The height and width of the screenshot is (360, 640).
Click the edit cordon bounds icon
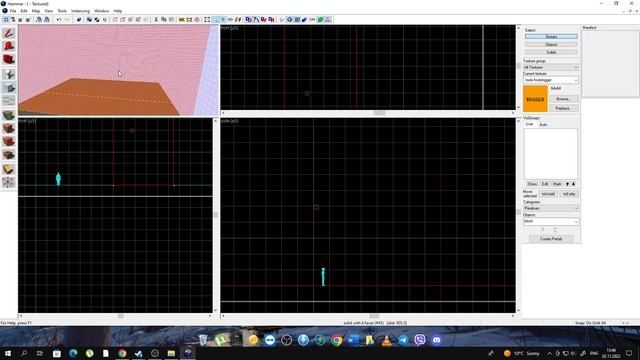tap(189, 20)
